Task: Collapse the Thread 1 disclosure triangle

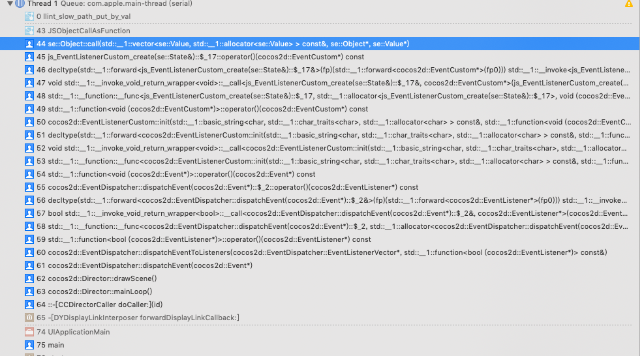Action: [10, 4]
